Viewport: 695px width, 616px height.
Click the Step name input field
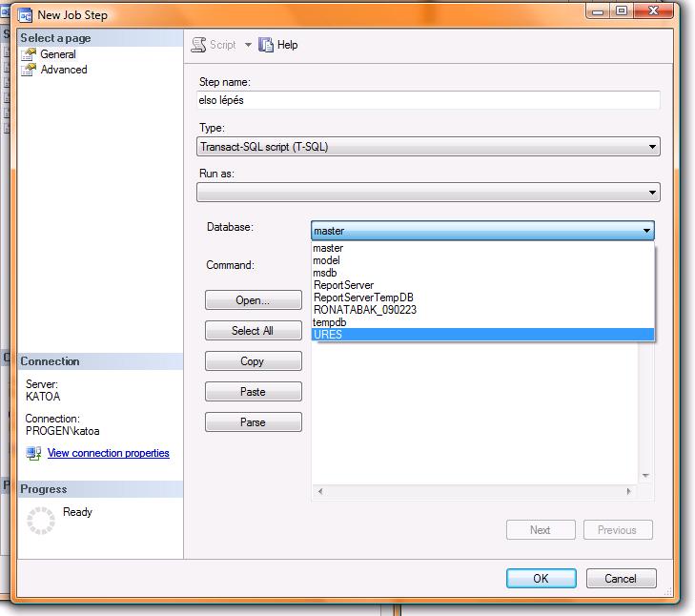pyautogui.click(x=428, y=100)
